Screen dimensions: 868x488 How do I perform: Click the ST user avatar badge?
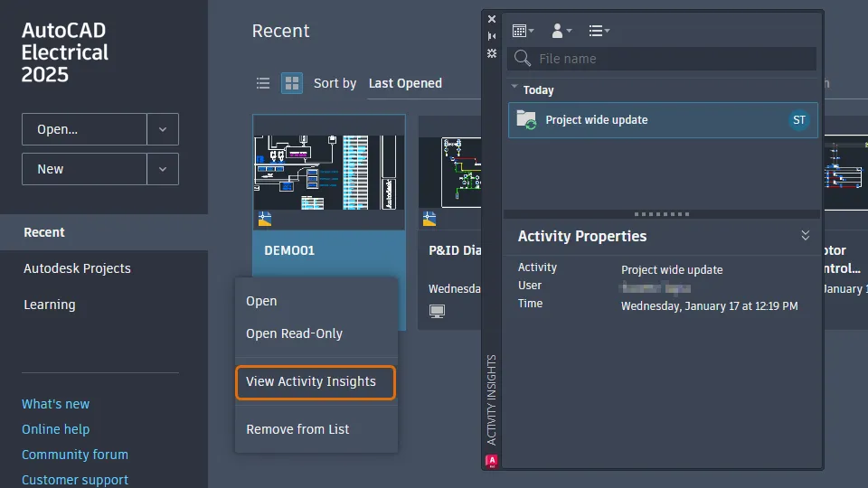798,120
